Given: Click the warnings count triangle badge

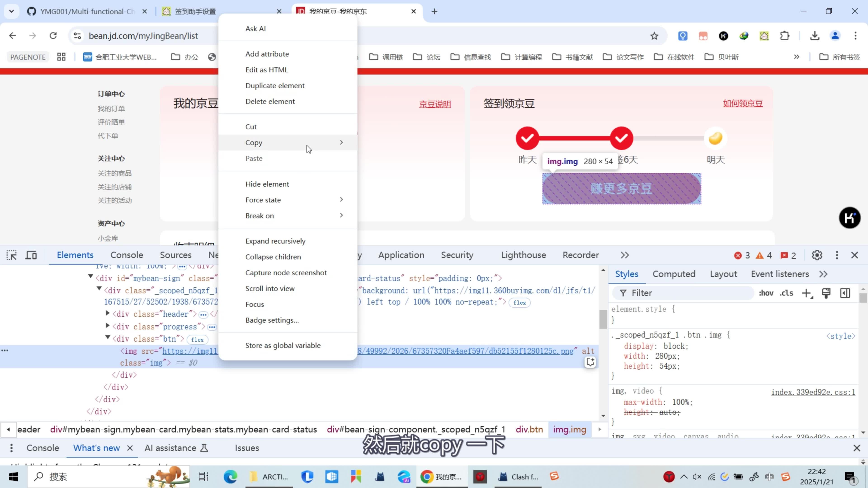Looking at the screenshot, I should click(764, 256).
